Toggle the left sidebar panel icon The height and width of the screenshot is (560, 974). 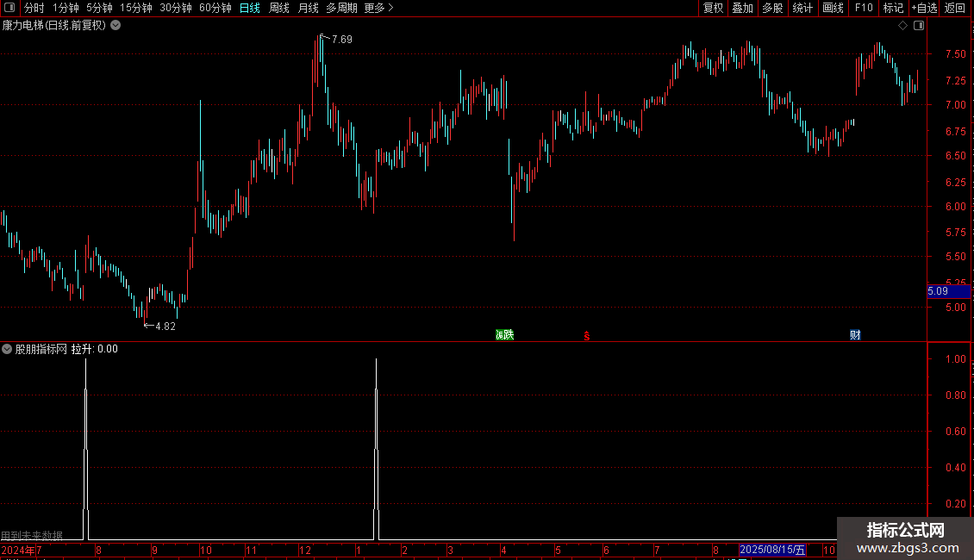click(x=9, y=8)
